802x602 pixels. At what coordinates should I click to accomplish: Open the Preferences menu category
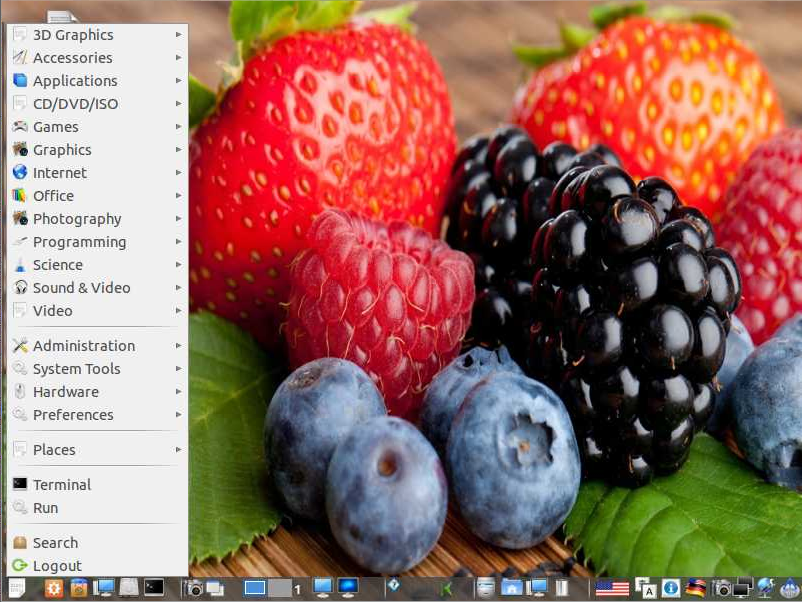97,414
